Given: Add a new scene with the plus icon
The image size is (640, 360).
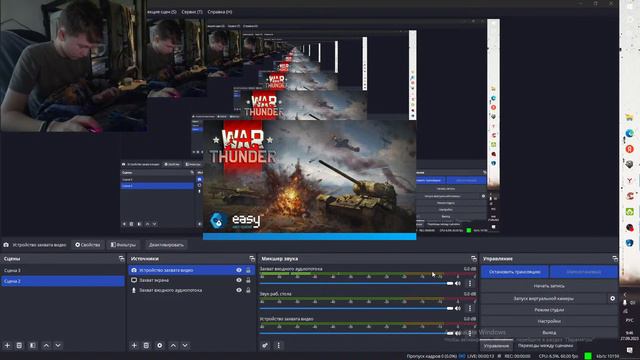Looking at the screenshot, I should (7, 345).
